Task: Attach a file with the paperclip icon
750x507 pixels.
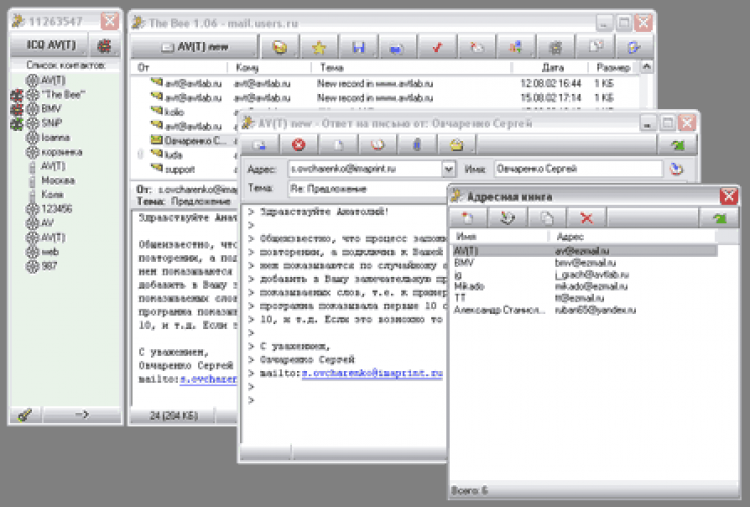Action: click(x=417, y=145)
